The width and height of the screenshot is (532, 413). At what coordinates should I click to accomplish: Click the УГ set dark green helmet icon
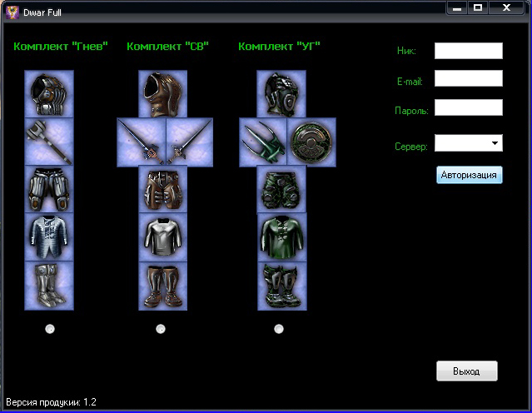(281, 94)
